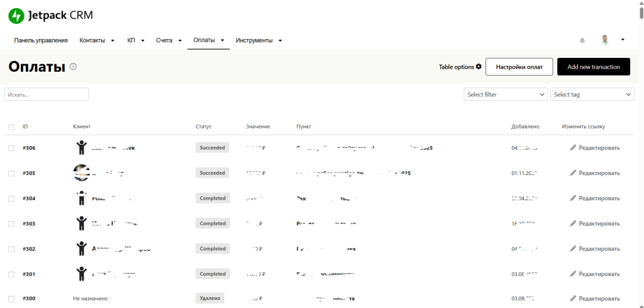Click Редактировать text for transaction #303
The width and height of the screenshot is (644, 308).
tap(599, 224)
